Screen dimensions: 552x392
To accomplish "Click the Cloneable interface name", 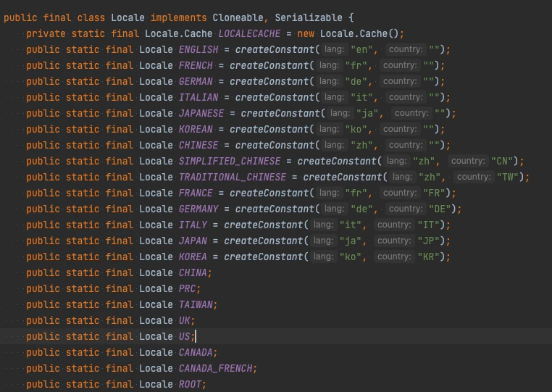I will [238, 17].
